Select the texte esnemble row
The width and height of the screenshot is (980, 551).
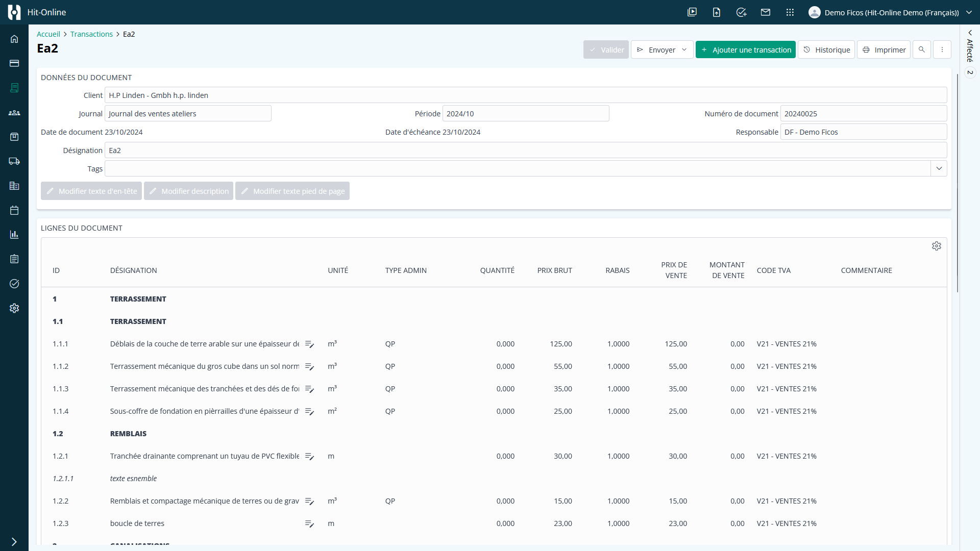[494, 479]
